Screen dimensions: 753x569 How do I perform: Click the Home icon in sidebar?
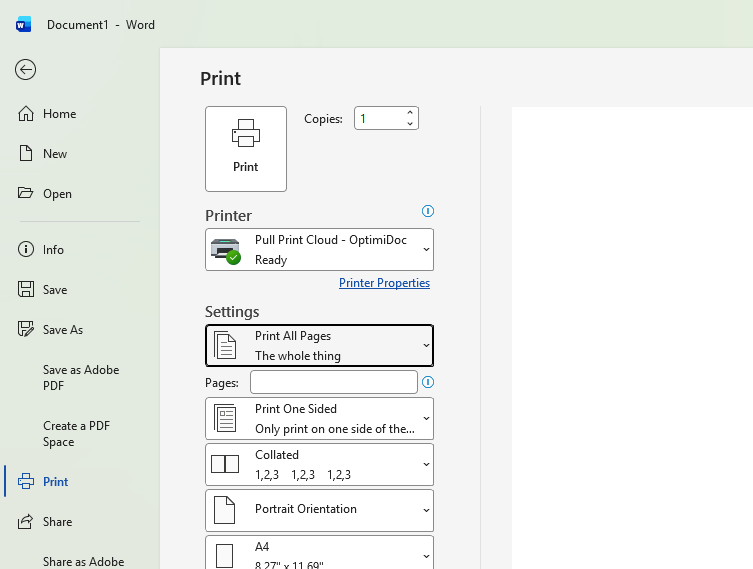(27, 114)
